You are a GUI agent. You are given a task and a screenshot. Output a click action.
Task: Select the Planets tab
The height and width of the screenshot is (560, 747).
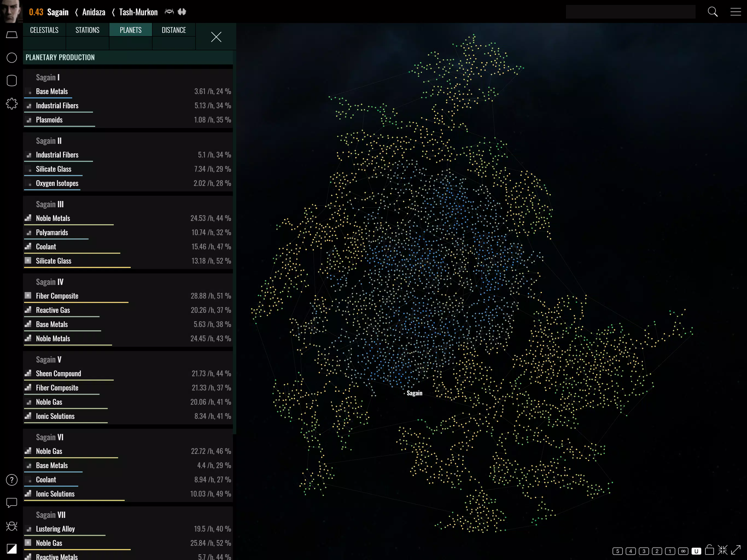pos(131,30)
